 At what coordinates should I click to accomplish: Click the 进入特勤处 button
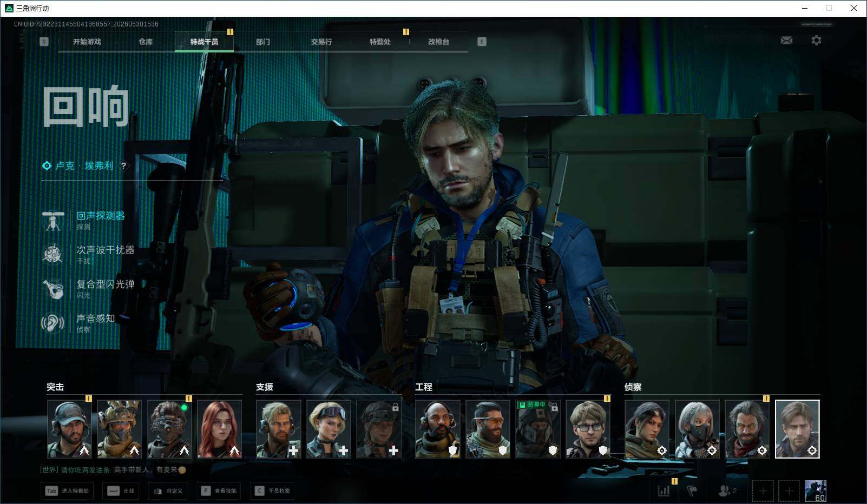pyautogui.click(x=67, y=491)
